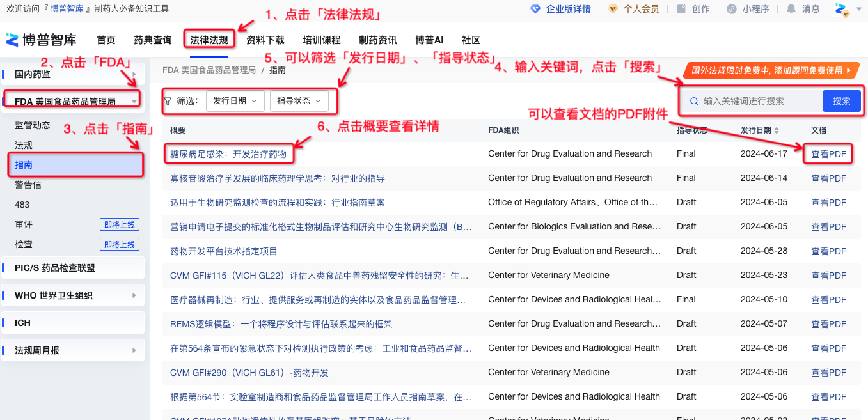The width and height of the screenshot is (868, 420).
Task: Click FDA 美国食品药品管理局 in breadcrumb
Action: tap(209, 70)
